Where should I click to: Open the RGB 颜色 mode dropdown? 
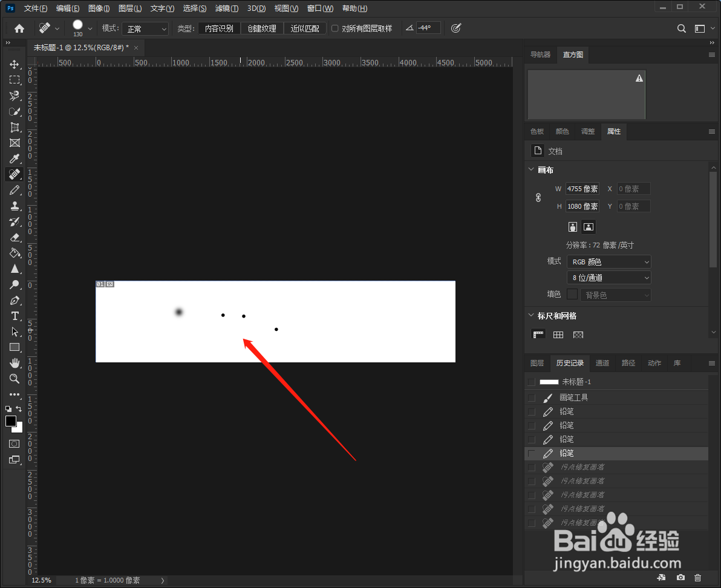(609, 261)
